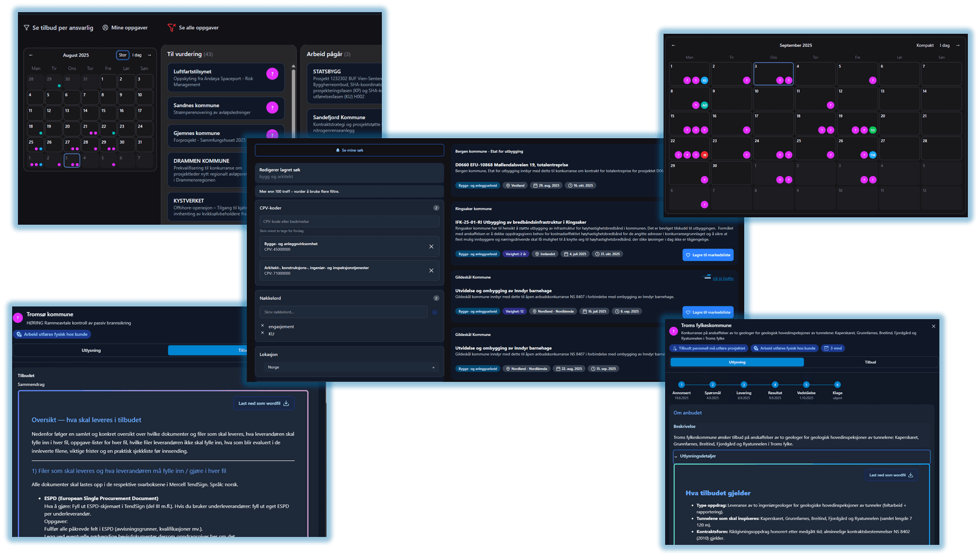This screenshot has width=980, height=557.
Task: Toggle the 'Stor' calendar size button
Action: pos(122,55)
